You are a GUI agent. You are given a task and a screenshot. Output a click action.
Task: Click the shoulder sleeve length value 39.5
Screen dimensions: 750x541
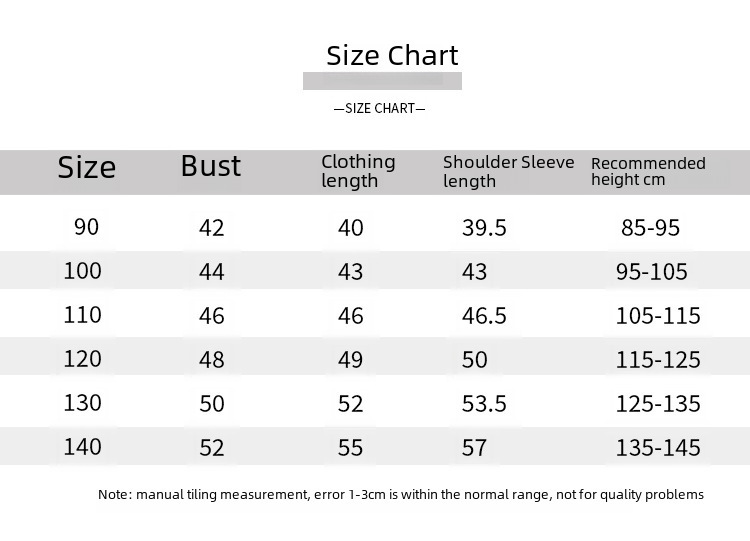click(484, 228)
